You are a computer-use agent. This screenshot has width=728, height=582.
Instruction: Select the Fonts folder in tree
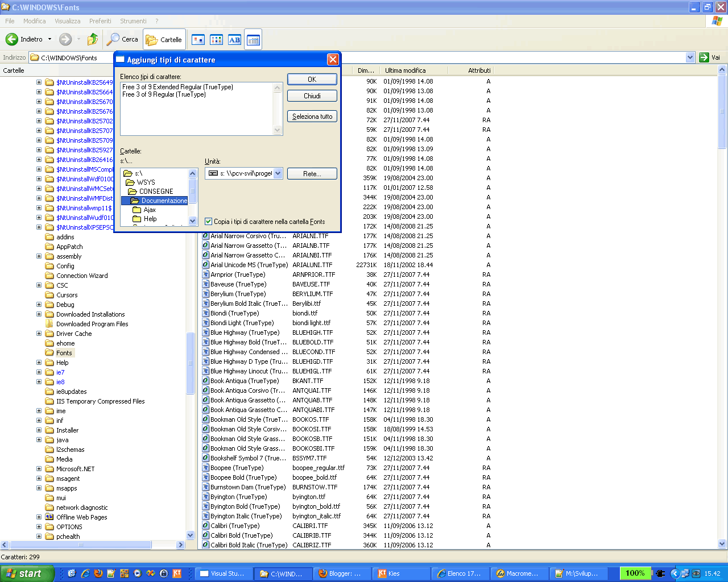64,353
